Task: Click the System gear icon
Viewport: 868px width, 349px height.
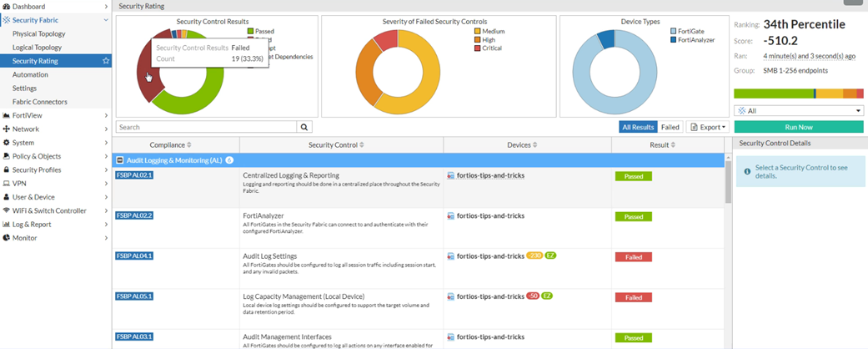Action: click(x=7, y=143)
